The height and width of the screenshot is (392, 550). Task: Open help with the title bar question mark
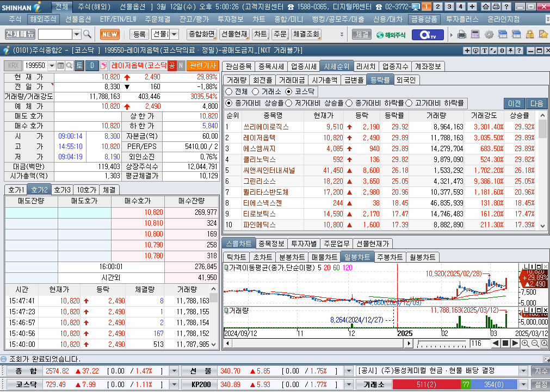506,7
